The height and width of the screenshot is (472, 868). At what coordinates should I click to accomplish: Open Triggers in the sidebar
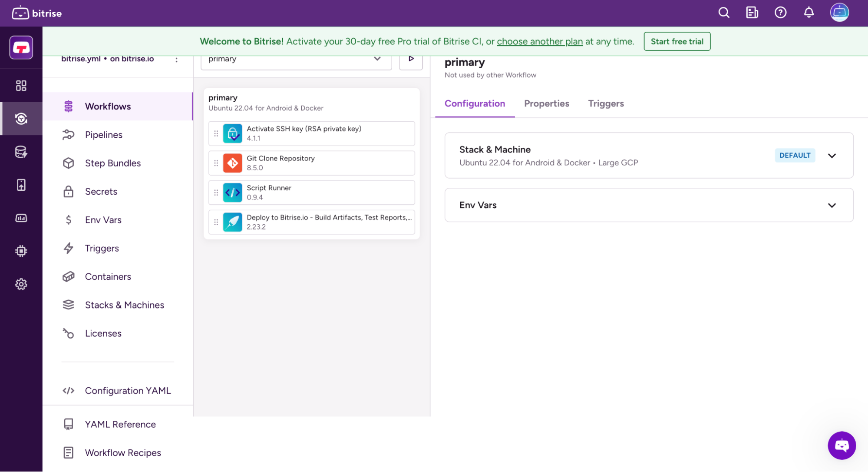(x=118, y=248)
